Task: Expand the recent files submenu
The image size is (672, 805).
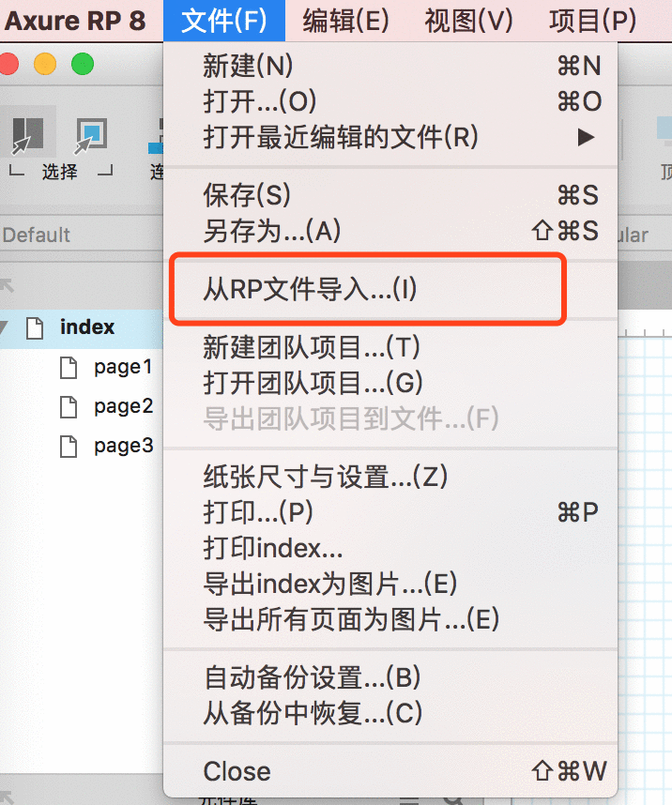Action: click(x=586, y=137)
